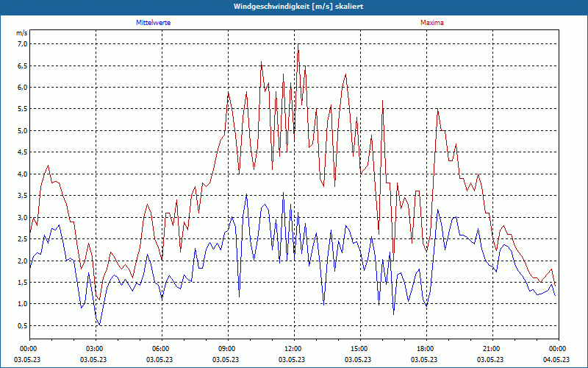
Task: Click the '06:00' time axis label
Action: tap(160, 349)
